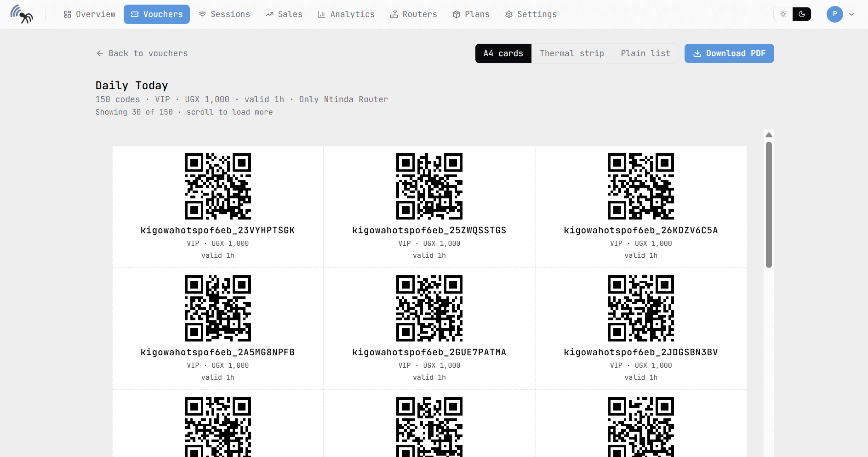Click the scrollbar up arrow
The height and width of the screenshot is (457, 868).
[x=769, y=135]
